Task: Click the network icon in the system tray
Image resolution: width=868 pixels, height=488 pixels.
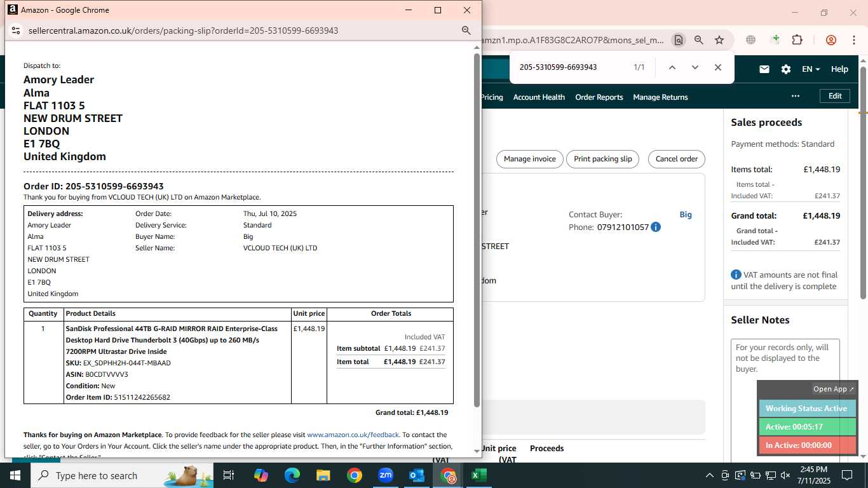Action: (x=770, y=475)
